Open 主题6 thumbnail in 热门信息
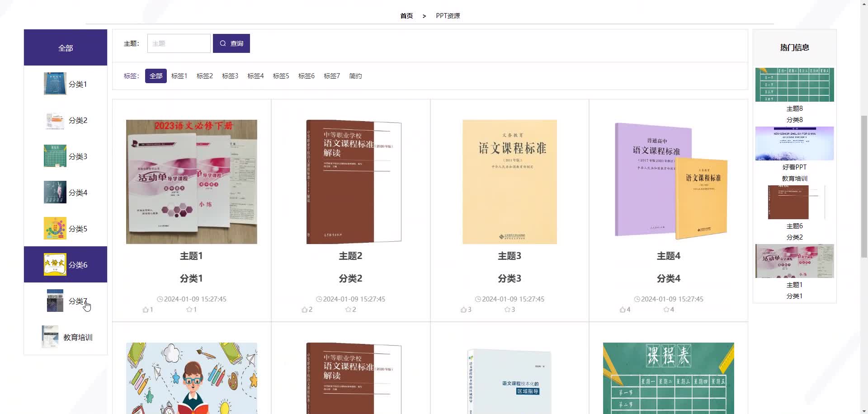Viewport: 868px width, 414px height. [x=795, y=202]
